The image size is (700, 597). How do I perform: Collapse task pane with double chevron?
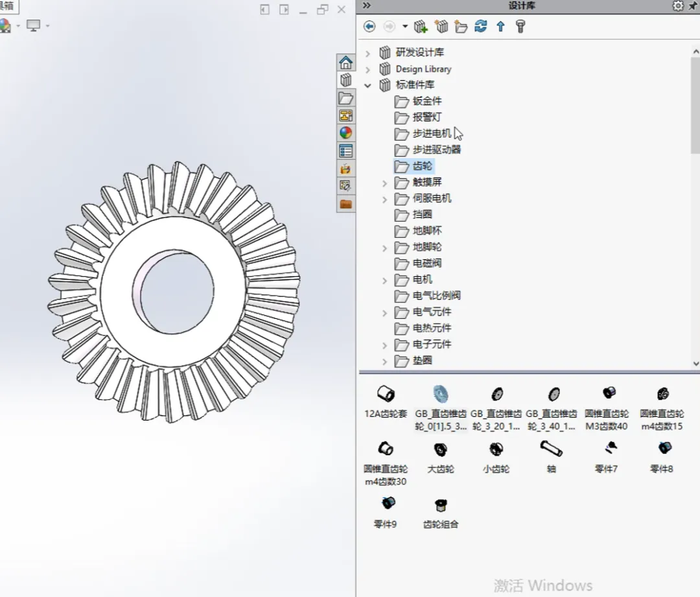tap(366, 5)
